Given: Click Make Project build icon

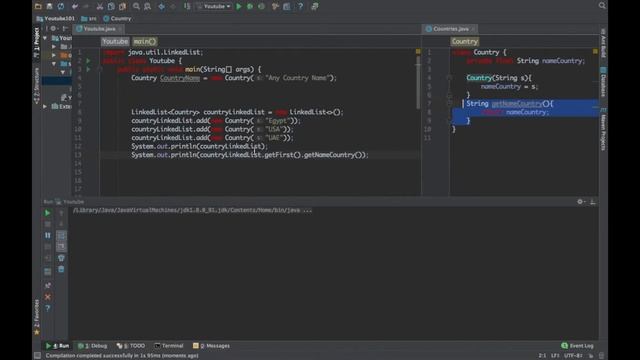Looking at the screenshot, I should 187,6.
